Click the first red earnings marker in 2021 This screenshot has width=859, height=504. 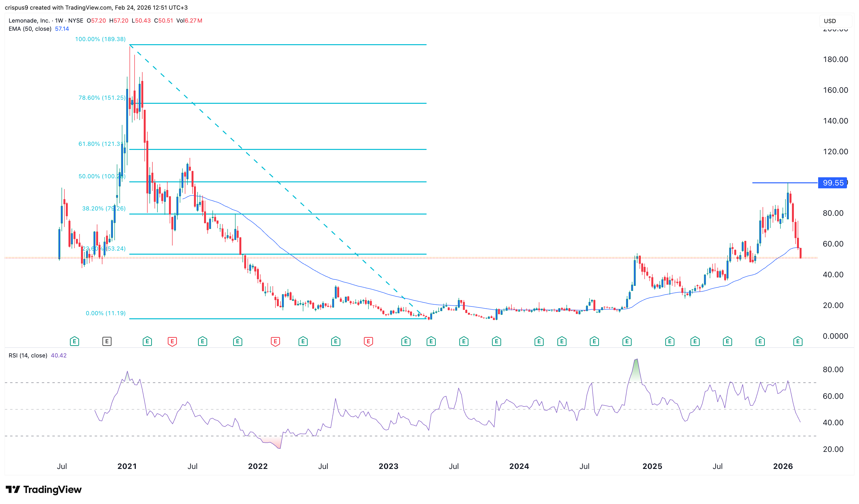172,341
